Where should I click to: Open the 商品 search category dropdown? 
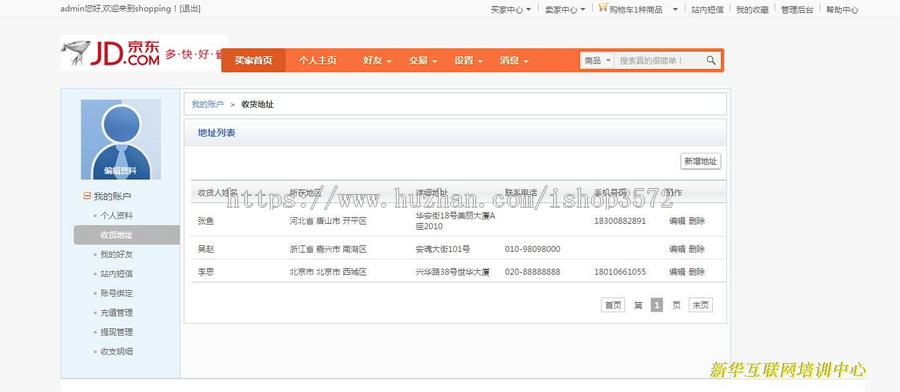point(598,60)
